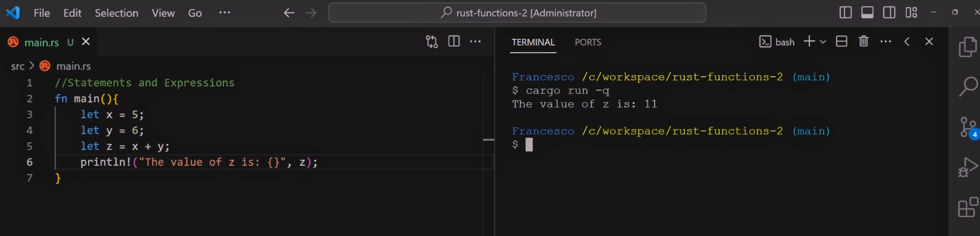980x236 pixels.
Task: Open the Run and Debug view
Action: (x=968, y=167)
